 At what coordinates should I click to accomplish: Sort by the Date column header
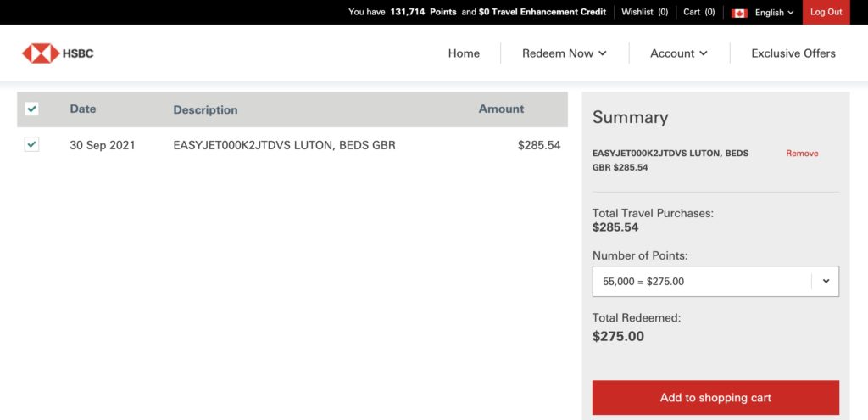pyautogui.click(x=83, y=109)
